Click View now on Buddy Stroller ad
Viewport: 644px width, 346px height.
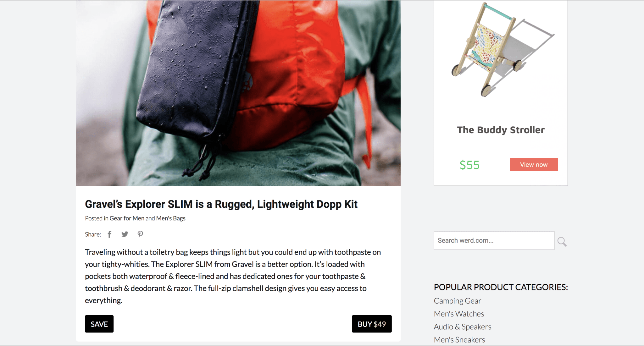point(534,165)
